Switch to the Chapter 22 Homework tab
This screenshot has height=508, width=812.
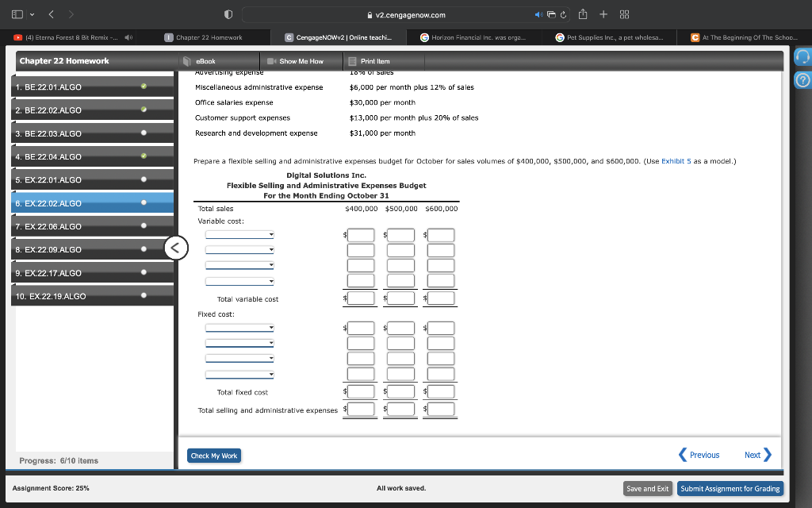click(x=204, y=37)
